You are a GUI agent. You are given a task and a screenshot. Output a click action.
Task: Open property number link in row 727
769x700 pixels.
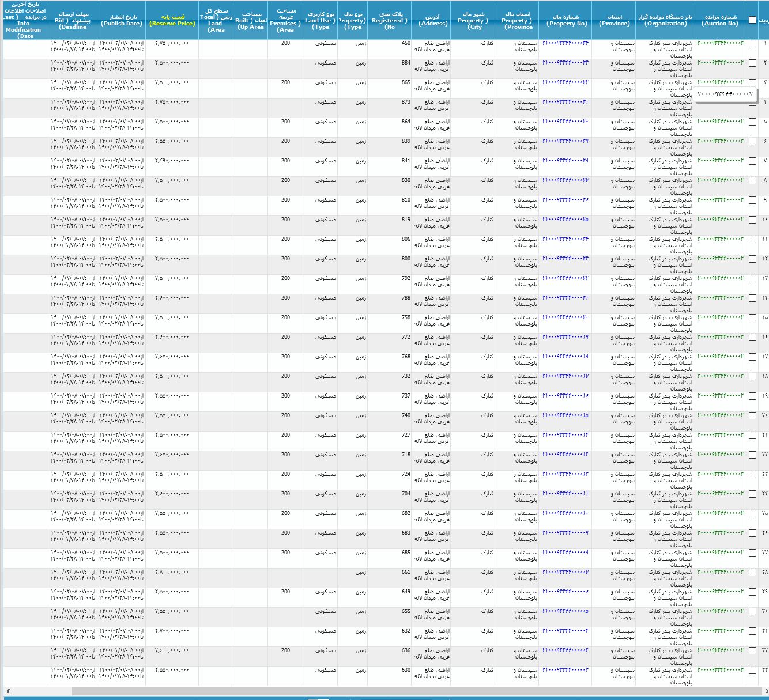click(566, 435)
